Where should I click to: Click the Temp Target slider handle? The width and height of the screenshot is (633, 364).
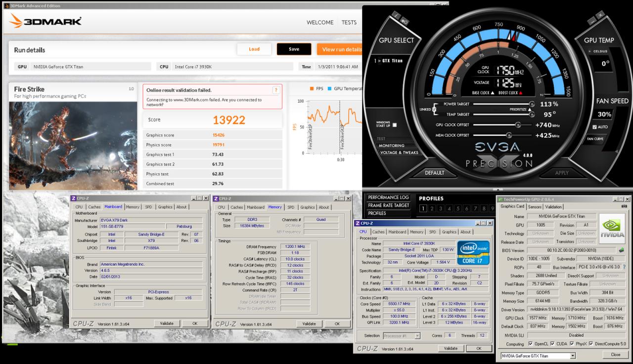pyautogui.click(x=532, y=114)
